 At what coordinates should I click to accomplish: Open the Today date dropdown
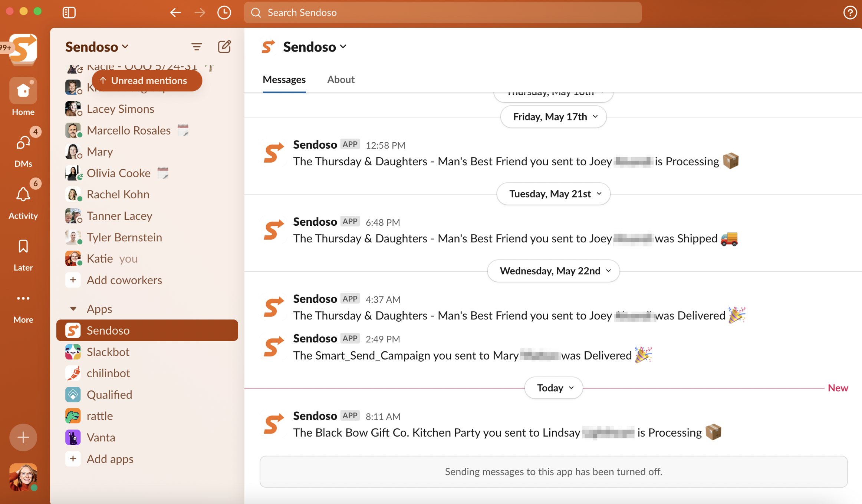[x=553, y=388]
